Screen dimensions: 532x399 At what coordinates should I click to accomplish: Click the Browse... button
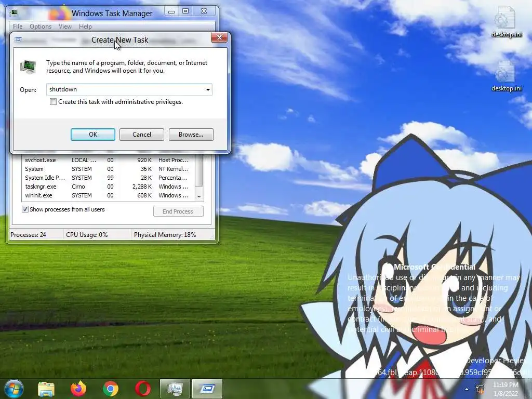click(191, 135)
